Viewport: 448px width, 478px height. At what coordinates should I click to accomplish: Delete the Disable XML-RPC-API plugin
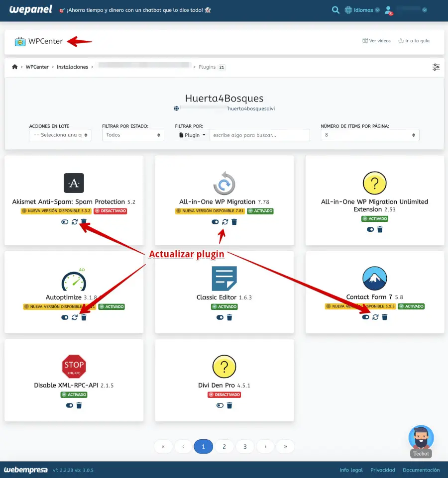[79, 405]
